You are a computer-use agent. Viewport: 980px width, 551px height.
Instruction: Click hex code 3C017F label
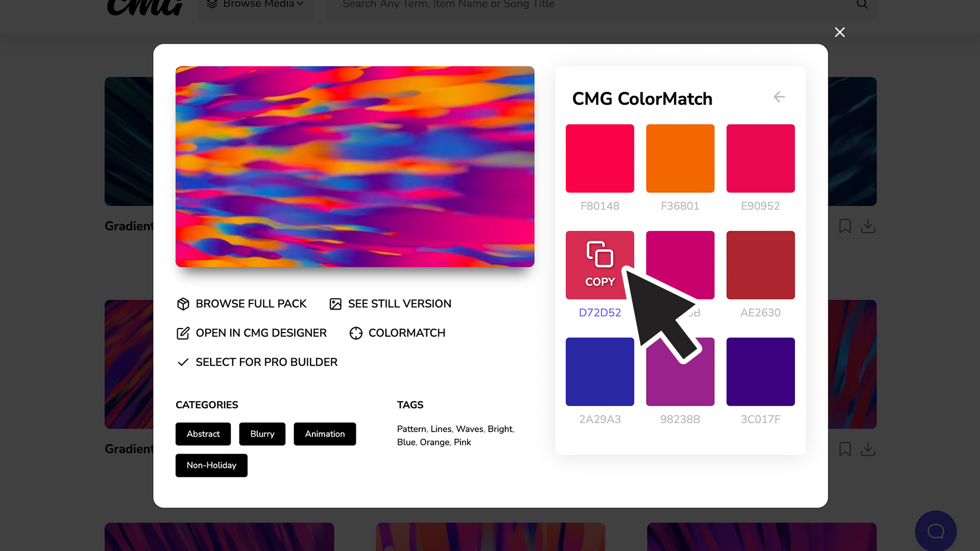(x=761, y=419)
